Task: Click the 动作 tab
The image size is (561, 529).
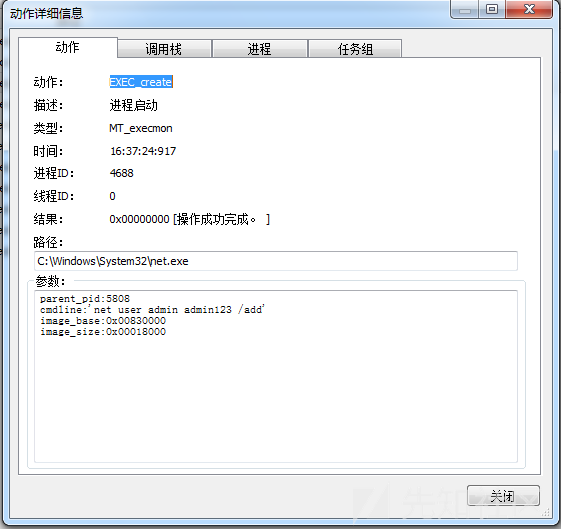Action: click(68, 47)
